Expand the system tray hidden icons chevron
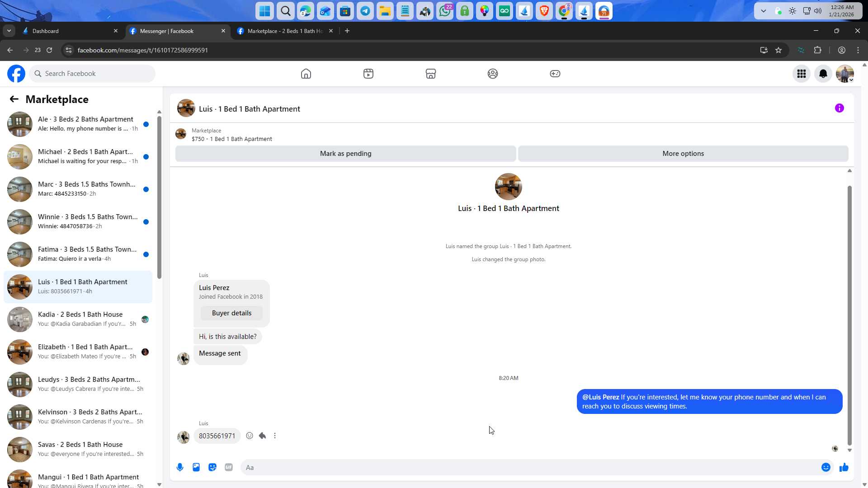The image size is (868, 488). [x=764, y=11]
